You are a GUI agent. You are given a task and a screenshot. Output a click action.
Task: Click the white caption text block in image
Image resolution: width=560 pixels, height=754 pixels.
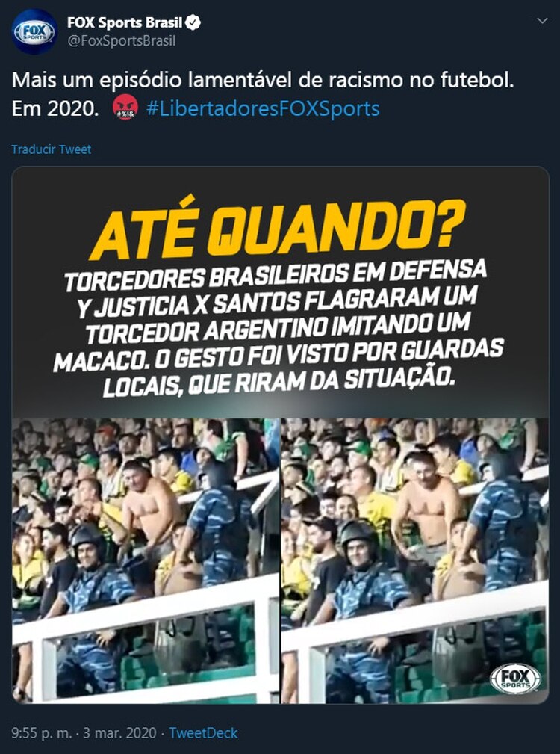(279, 330)
